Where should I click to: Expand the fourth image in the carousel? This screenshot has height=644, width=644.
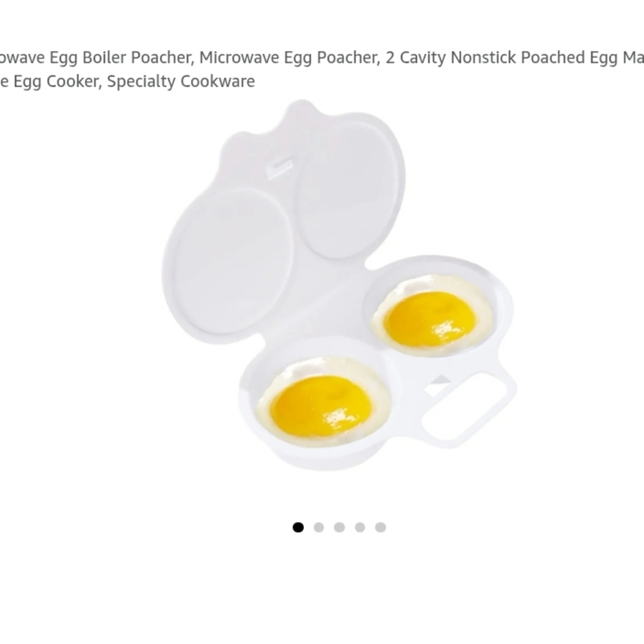tap(360, 526)
